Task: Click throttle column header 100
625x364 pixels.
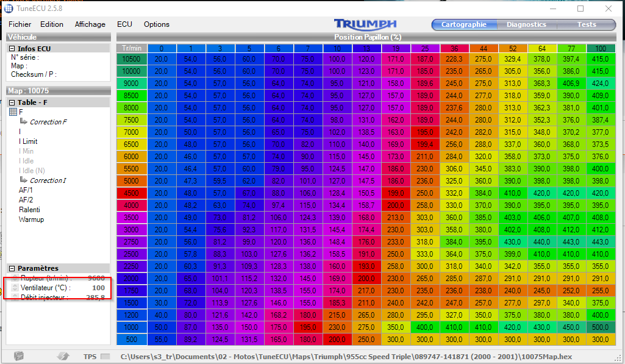Action: [x=601, y=48]
